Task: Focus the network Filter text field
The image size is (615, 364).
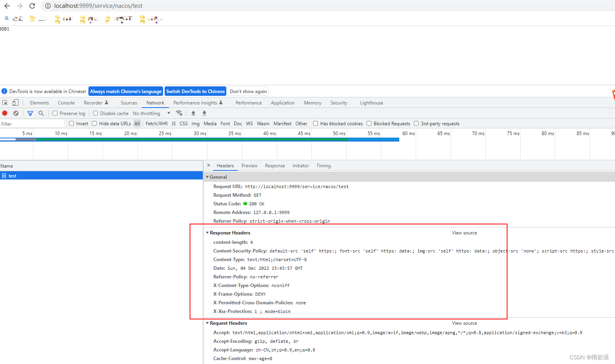Action: click(x=32, y=124)
